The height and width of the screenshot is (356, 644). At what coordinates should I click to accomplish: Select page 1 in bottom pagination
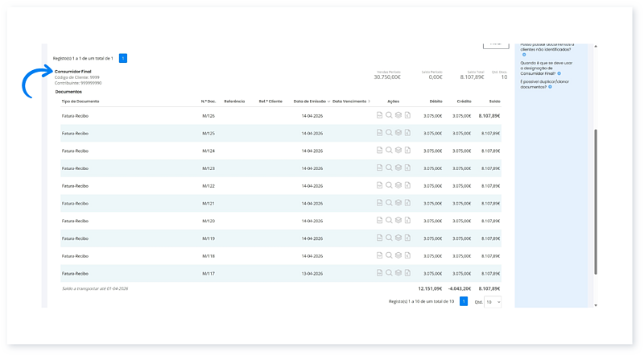click(x=464, y=301)
